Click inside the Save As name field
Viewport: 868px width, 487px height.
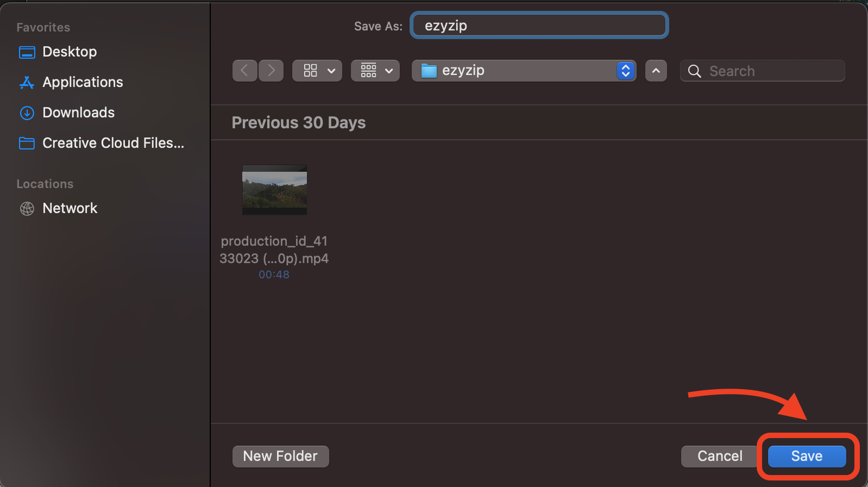click(x=538, y=25)
